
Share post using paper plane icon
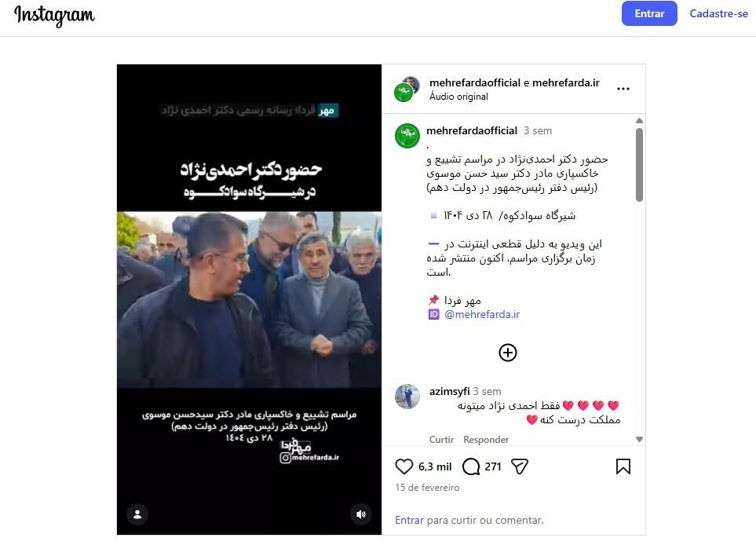click(519, 466)
